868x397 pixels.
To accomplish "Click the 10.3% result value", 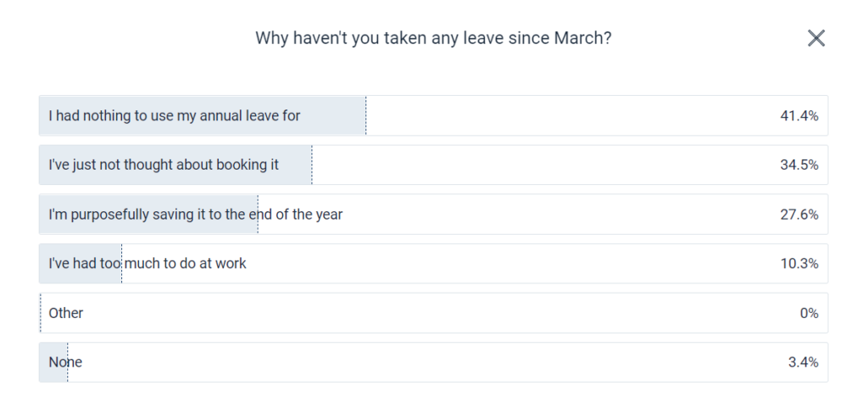I will 798,263.
